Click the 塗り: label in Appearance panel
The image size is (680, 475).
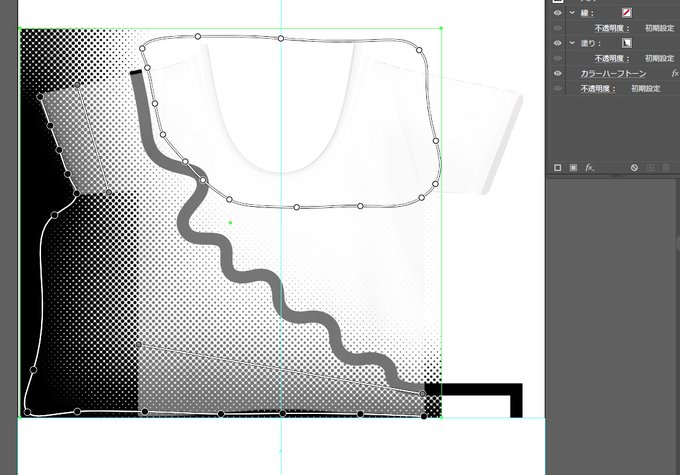pos(591,43)
